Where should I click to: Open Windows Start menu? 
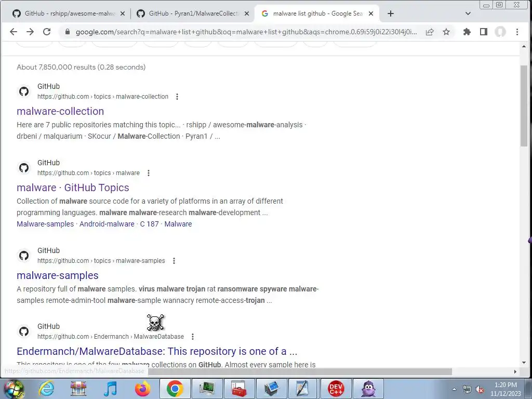pyautogui.click(x=14, y=389)
